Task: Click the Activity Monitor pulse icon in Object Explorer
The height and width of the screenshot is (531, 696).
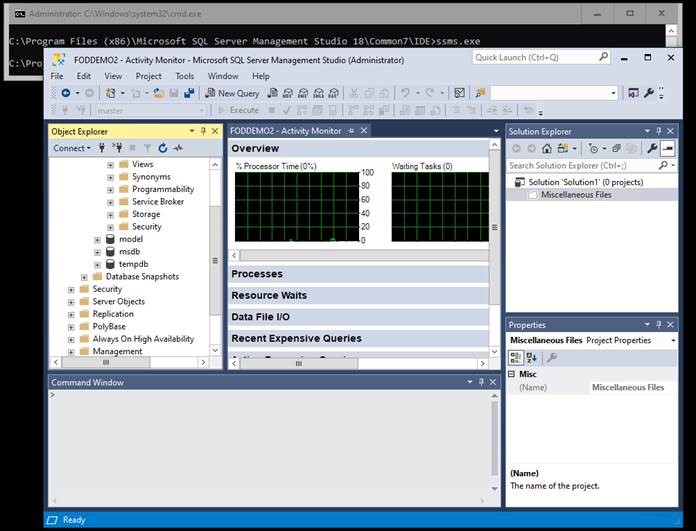Action: tap(178, 148)
